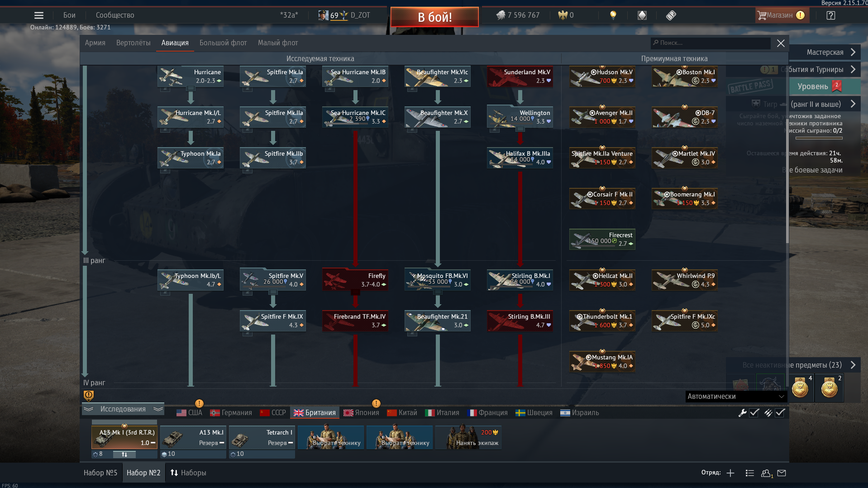Select the gold medal item with count 4
The height and width of the screenshot is (488, 868).
[x=800, y=388]
